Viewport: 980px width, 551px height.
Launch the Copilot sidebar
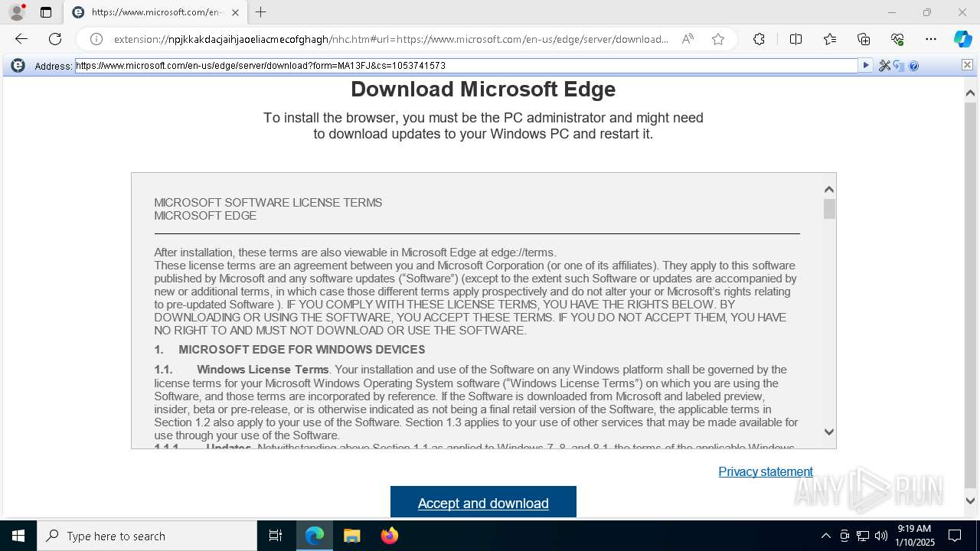coord(962,39)
